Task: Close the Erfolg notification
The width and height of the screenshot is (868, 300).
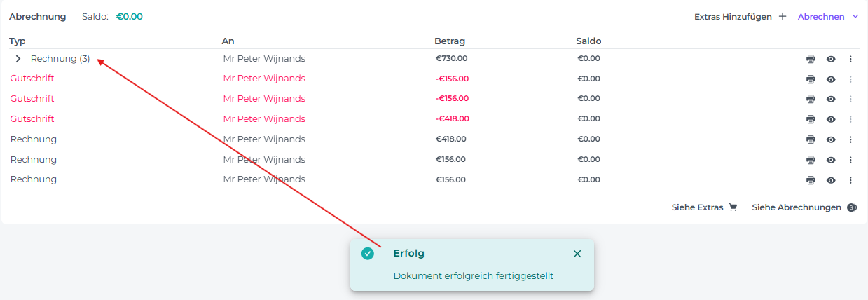Action: 577,254
